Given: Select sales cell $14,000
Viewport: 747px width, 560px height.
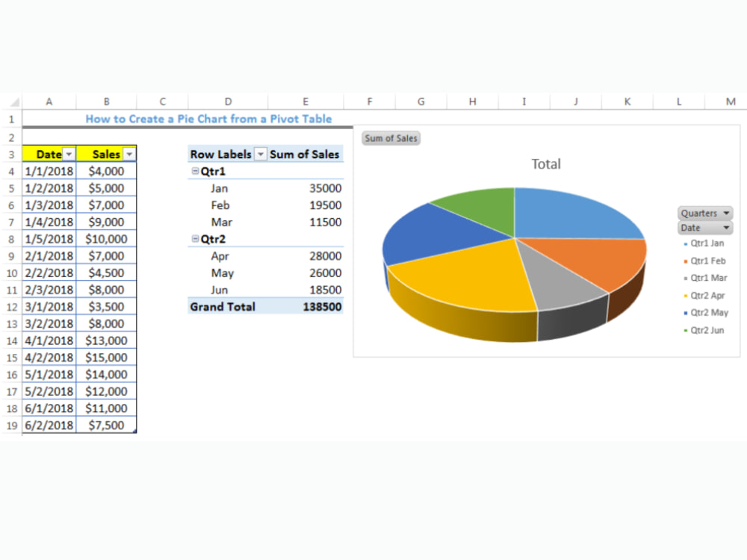Looking at the screenshot, I should [106, 374].
